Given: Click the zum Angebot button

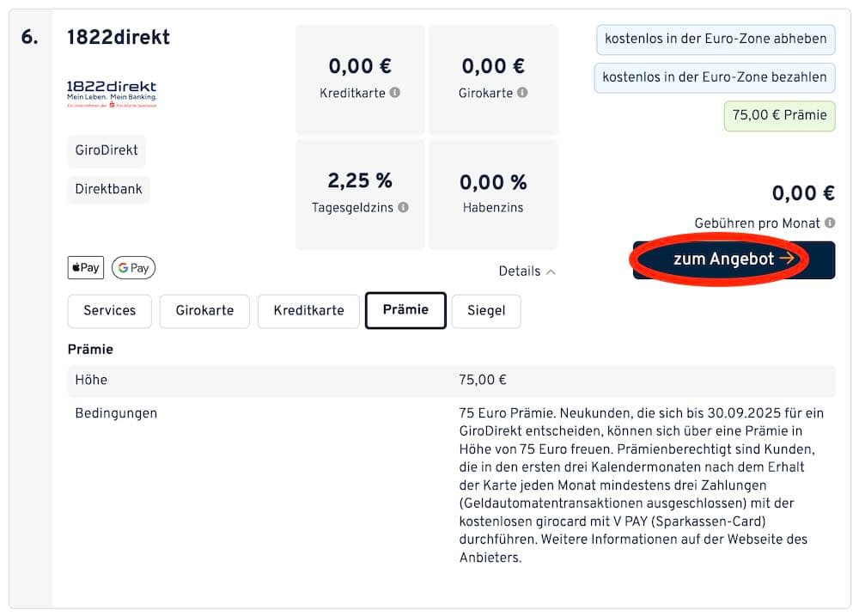Looking at the screenshot, I should tap(733, 259).
